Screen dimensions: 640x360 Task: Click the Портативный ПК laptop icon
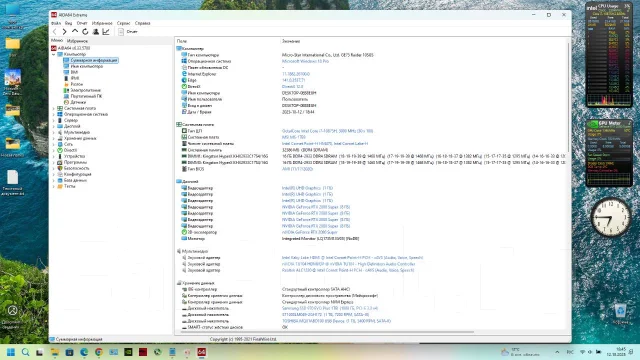[x=67, y=96]
